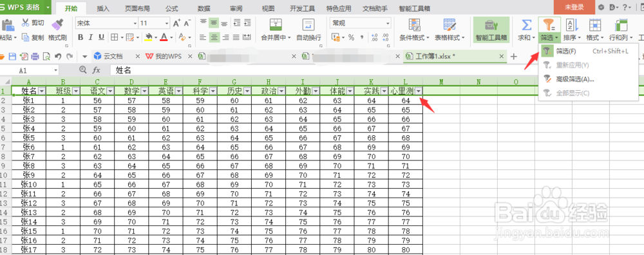Viewport: 644px width, 255px height.
Task: Click the Merge and Center (合并居中) icon
Action: 276,24
